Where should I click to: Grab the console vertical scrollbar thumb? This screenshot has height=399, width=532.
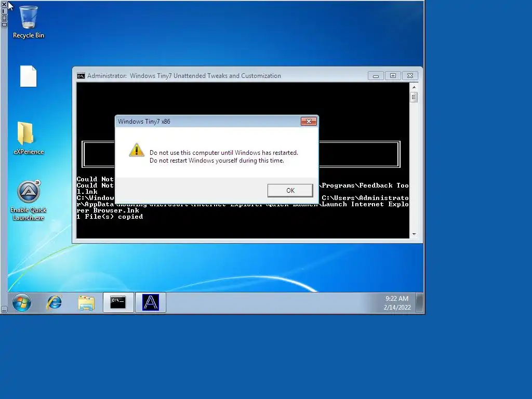point(414,97)
